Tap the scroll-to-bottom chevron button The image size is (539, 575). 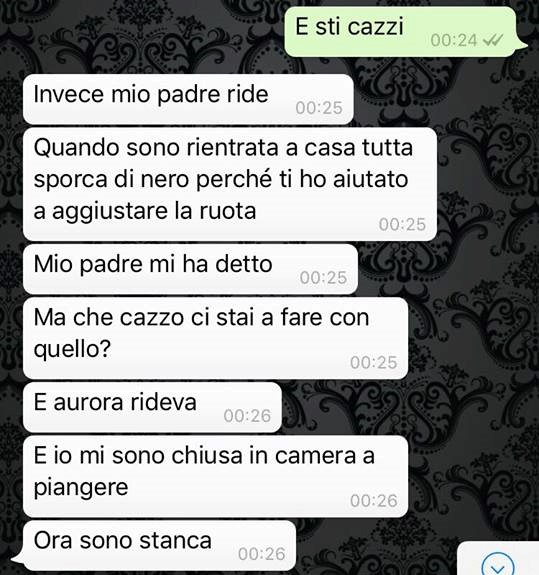498,564
